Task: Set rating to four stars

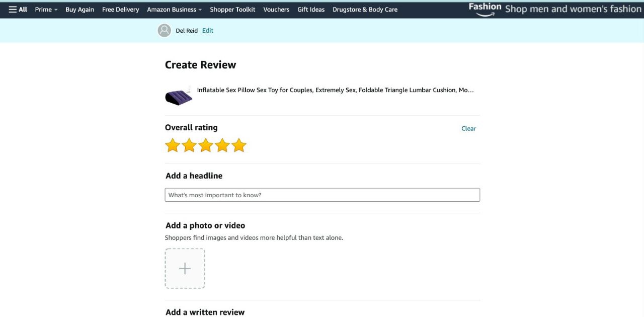Action: tap(222, 145)
